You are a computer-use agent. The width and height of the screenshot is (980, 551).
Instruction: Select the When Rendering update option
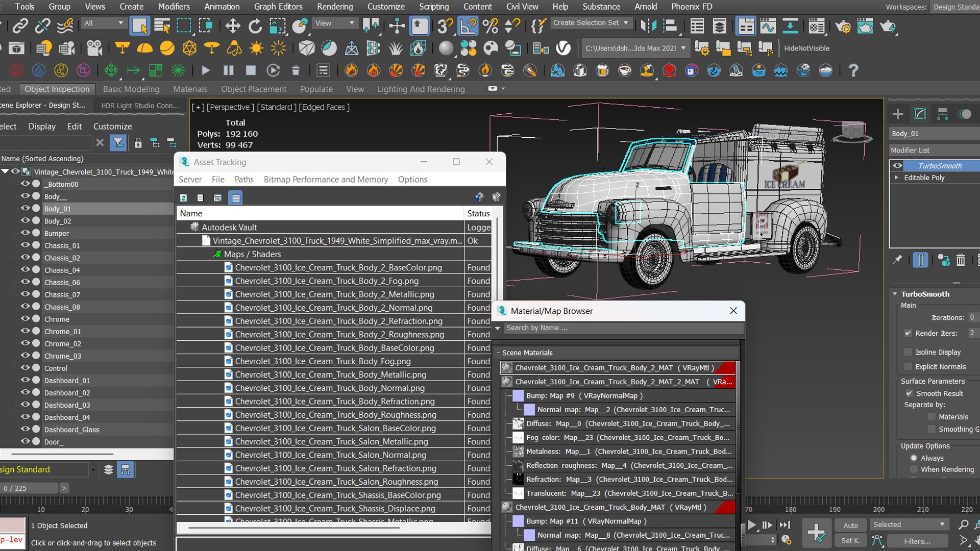coord(914,469)
